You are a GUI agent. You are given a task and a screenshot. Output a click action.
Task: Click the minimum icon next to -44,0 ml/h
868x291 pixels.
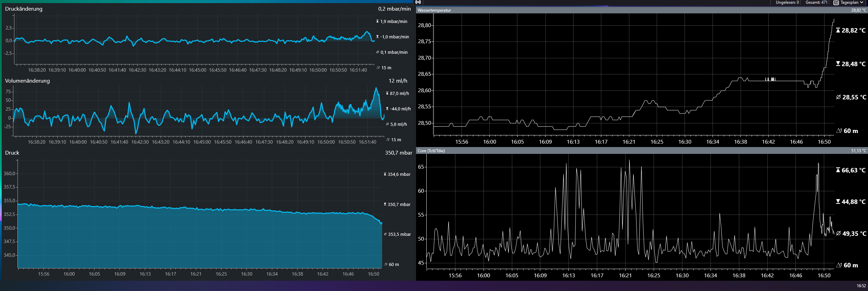387,109
